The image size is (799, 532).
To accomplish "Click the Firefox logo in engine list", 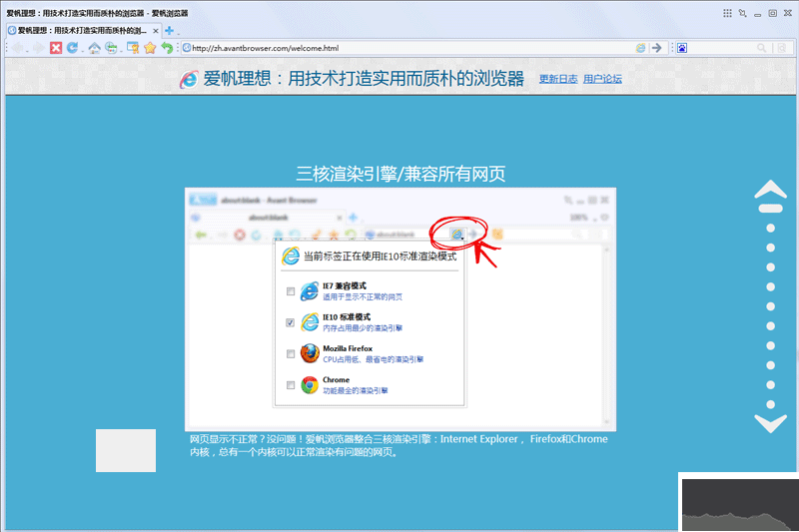I will pyautogui.click(x=310, y=353).
